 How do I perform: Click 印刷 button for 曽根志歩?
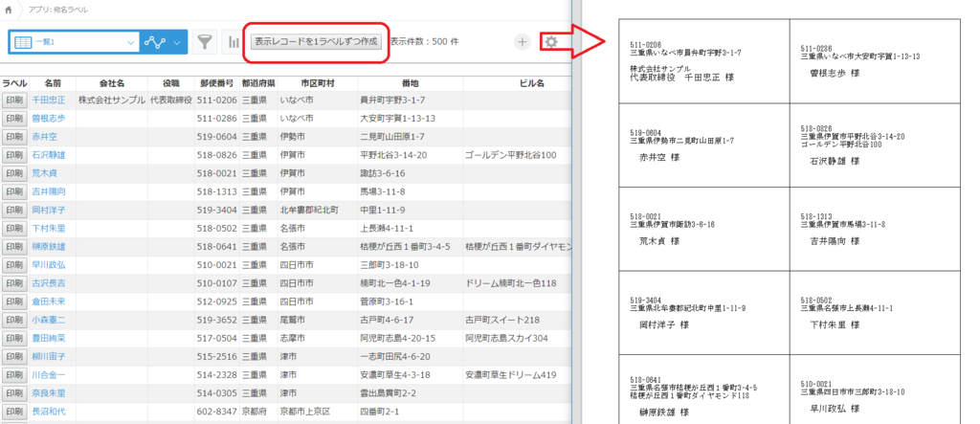(x=14, y=118)
